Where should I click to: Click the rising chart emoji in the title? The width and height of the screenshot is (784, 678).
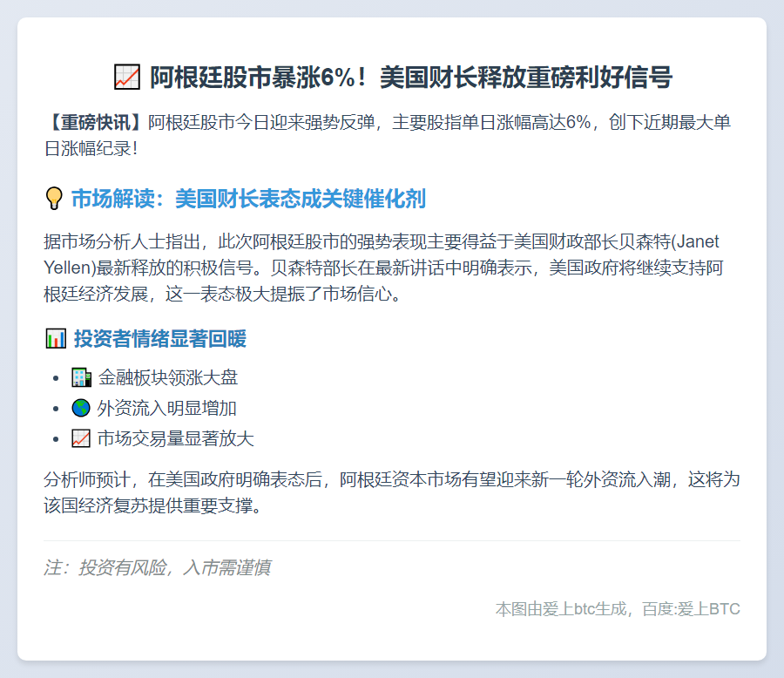(x=126, y=78)
